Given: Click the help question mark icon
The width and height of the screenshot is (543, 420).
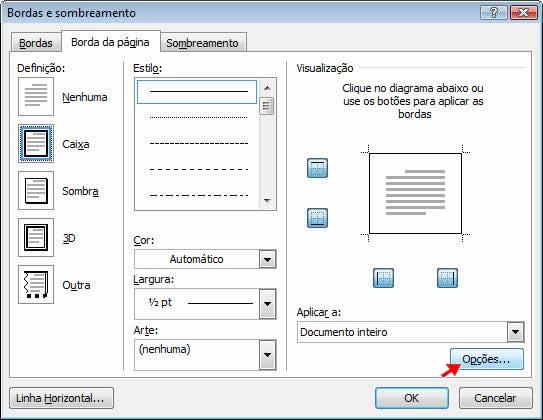Looking at the screenshot, I should point(493,13).
